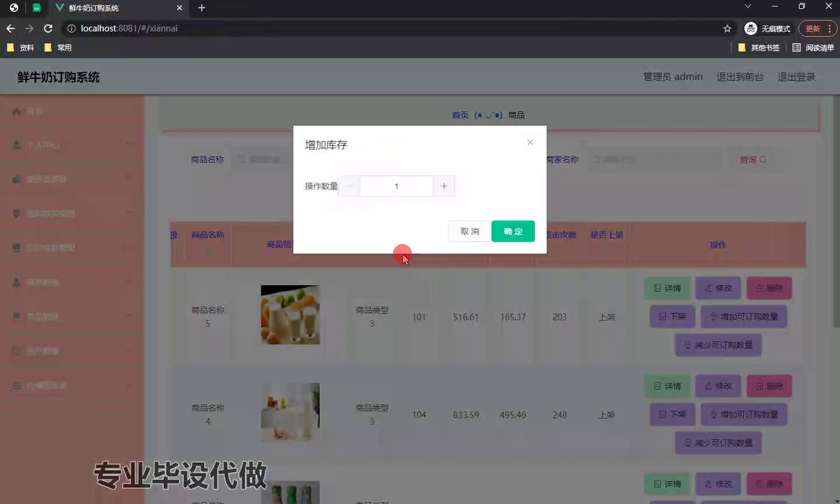Bookmark this page with the star icon
This screenshot has width=840, height=504.
727,29
